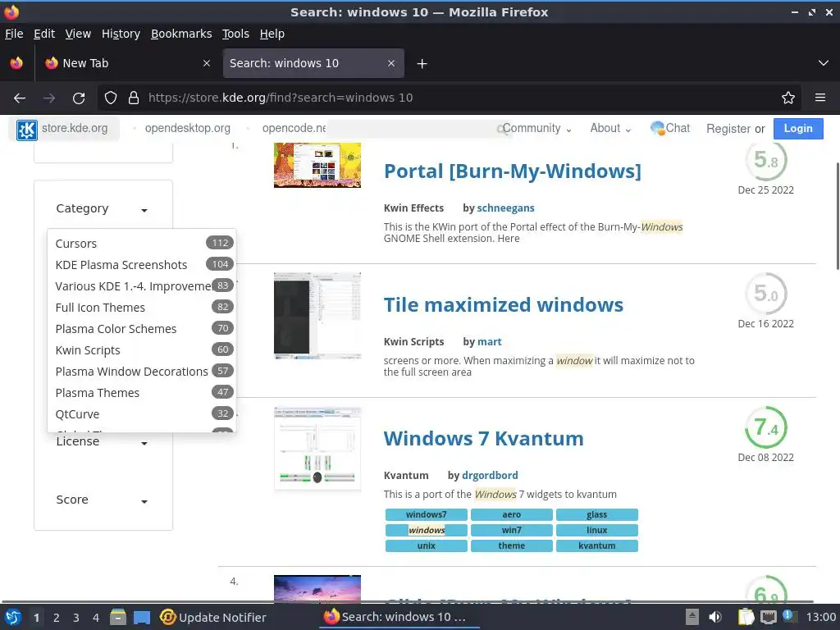This screenshot has width=840, height=630.
Task: Open the Windows 7 Kvantum result
Action: [x=484, y=439]
